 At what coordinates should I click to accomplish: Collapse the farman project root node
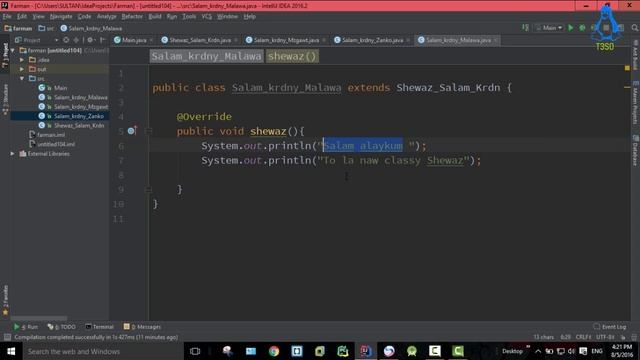(13, 50)
